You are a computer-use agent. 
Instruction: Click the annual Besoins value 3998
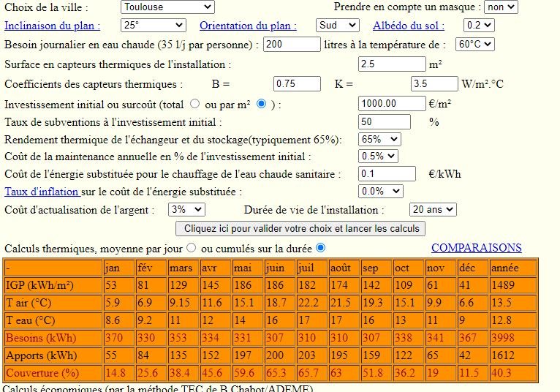coord(513,338)
